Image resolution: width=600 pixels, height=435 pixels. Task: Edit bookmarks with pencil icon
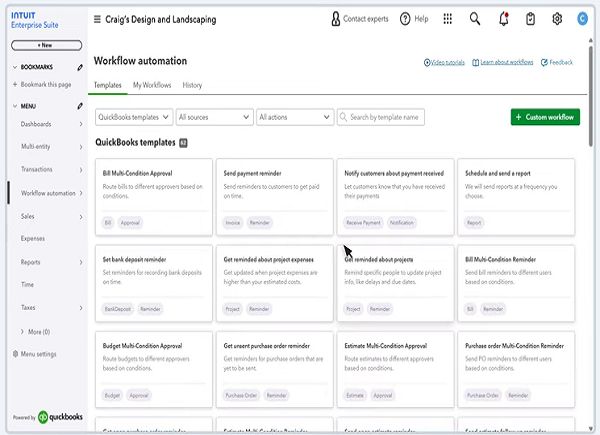80,67
